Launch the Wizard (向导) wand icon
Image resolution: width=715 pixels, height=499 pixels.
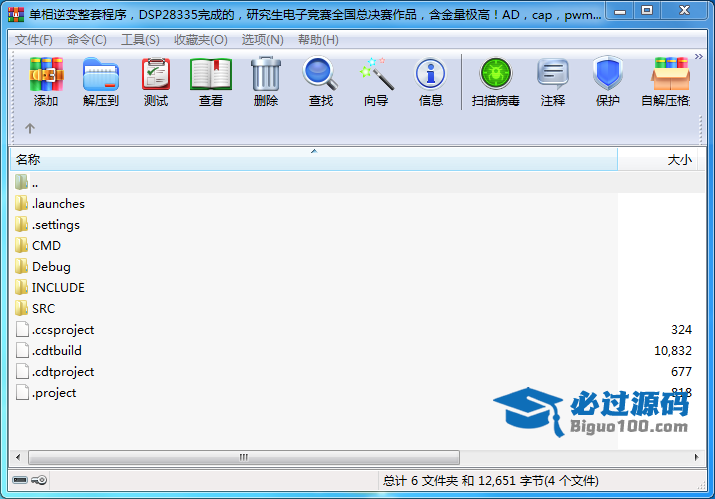[x=376, y=82]
